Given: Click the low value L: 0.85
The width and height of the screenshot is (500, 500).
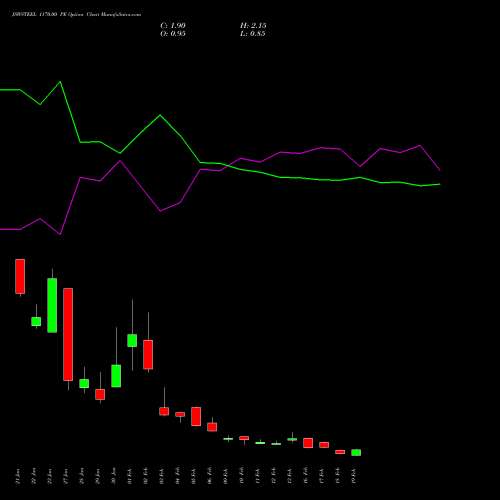Looking at the screenshot, I should [x=253, y=33].
